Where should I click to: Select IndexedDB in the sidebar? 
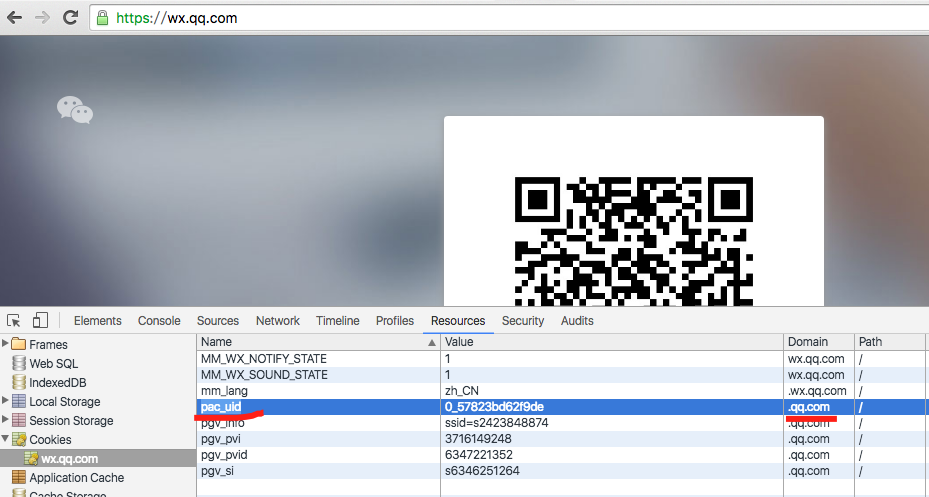[x=57, y=383]
